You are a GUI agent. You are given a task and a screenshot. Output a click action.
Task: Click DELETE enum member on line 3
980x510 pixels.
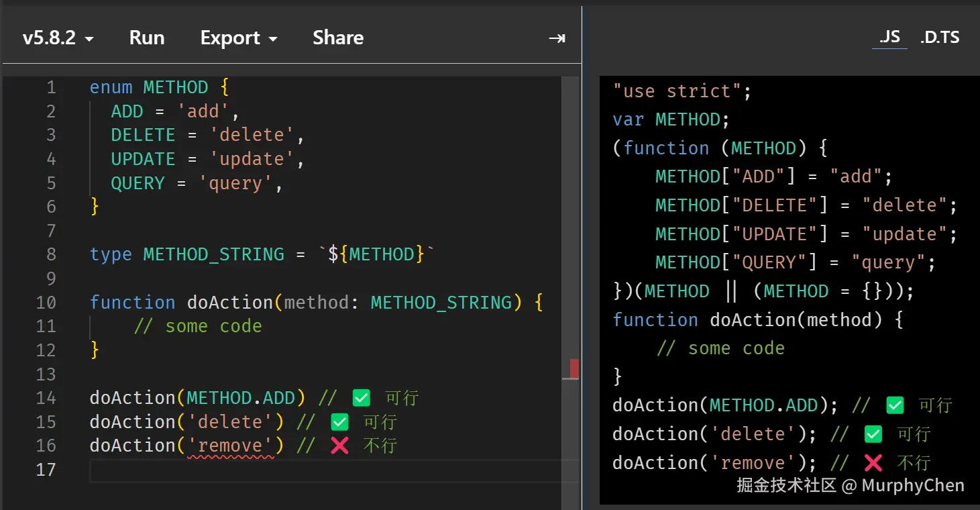point(143,135)
